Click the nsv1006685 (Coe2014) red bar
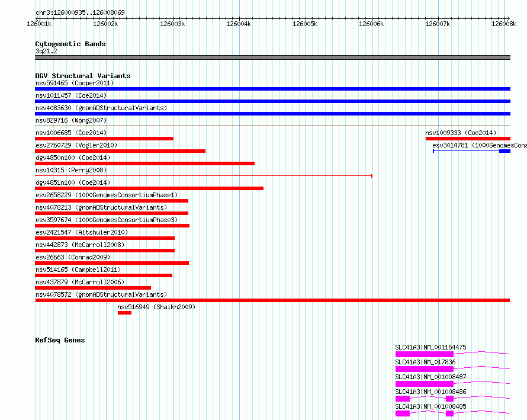The width and height of the screenshot is (527, 420). click(x=104, y=139)
